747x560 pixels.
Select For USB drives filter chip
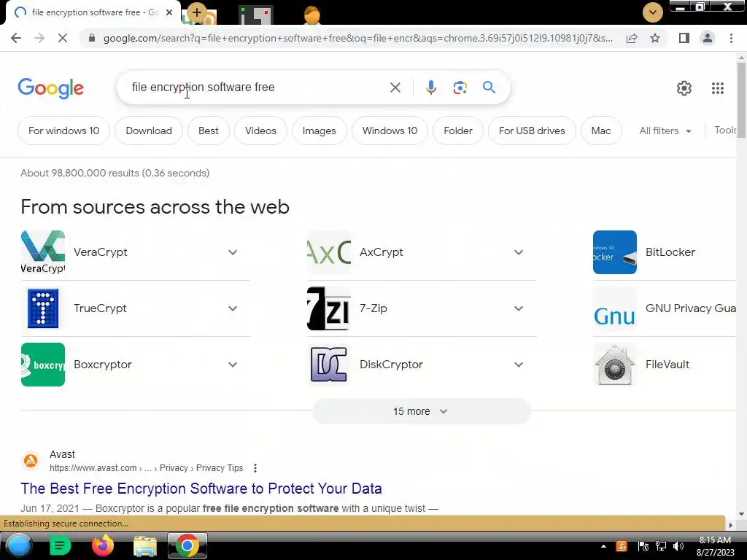point(532,131)
